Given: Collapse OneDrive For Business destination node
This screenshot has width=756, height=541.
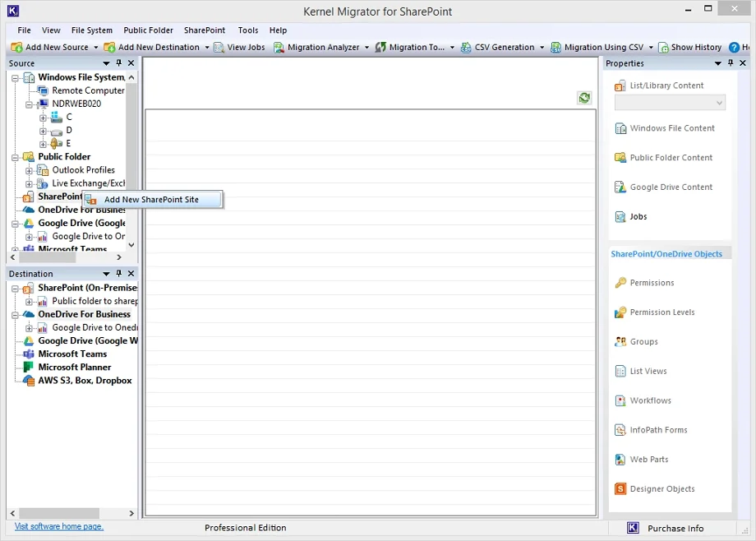Looking at the screenshot, I should pyautogui.click(x=16, y=315).
